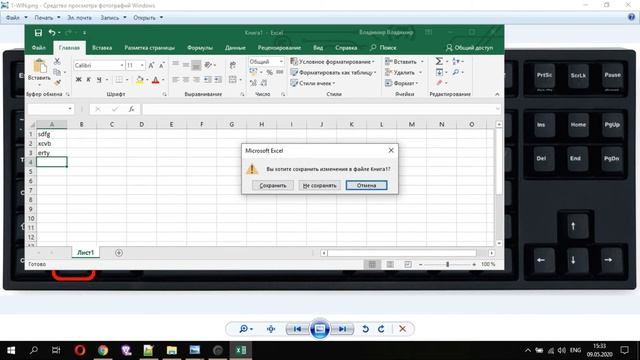Select column header D
Screen dimensions: 640x360
(x=141, y=124)
